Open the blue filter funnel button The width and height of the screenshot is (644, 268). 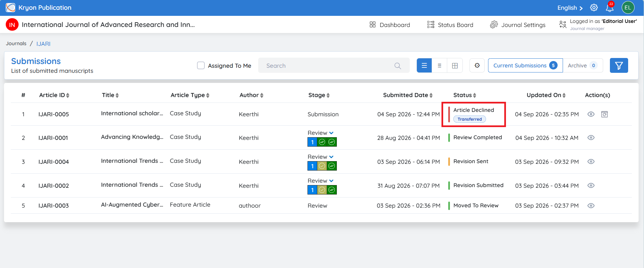tap(619, 65)
